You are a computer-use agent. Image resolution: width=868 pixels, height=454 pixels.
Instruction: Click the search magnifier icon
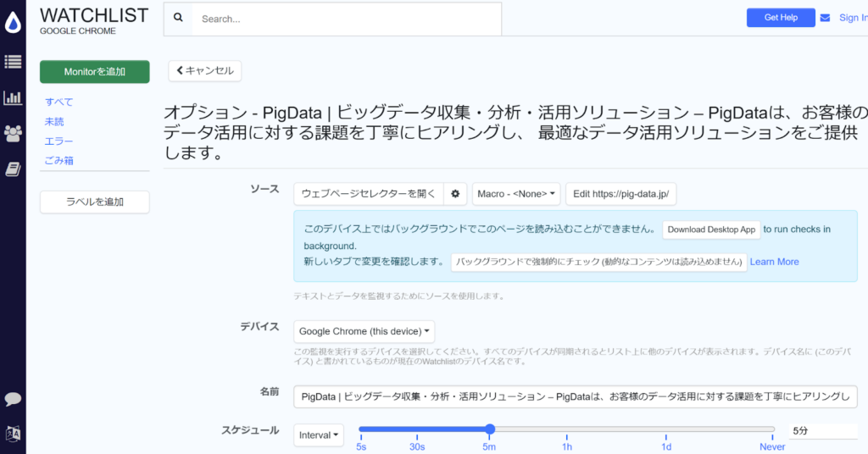pyautogui.click(x=178, y=18)
